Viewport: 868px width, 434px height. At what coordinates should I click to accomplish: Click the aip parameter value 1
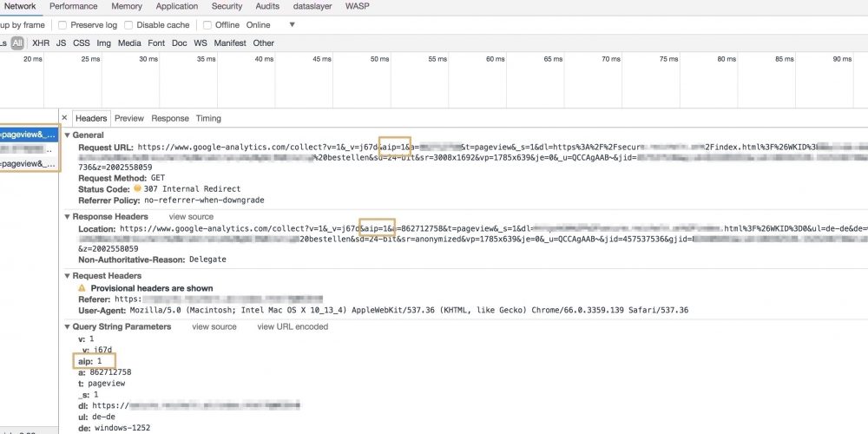[x=100, y=361]
